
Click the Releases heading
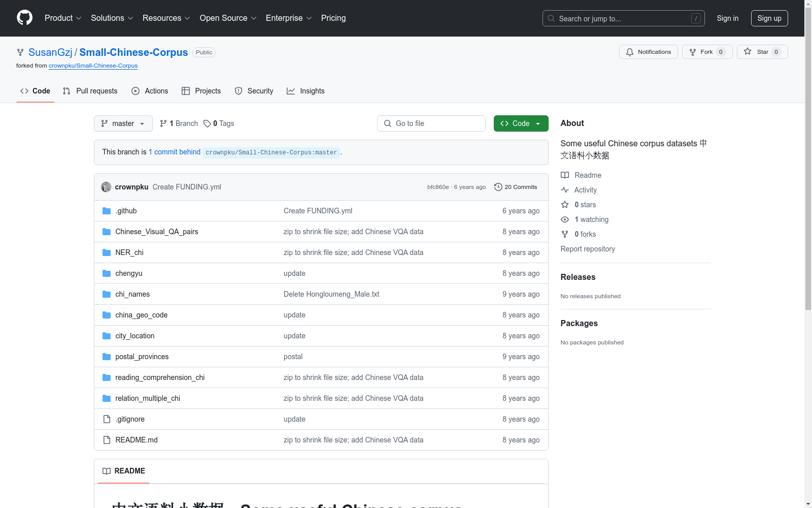click(578, 277)
